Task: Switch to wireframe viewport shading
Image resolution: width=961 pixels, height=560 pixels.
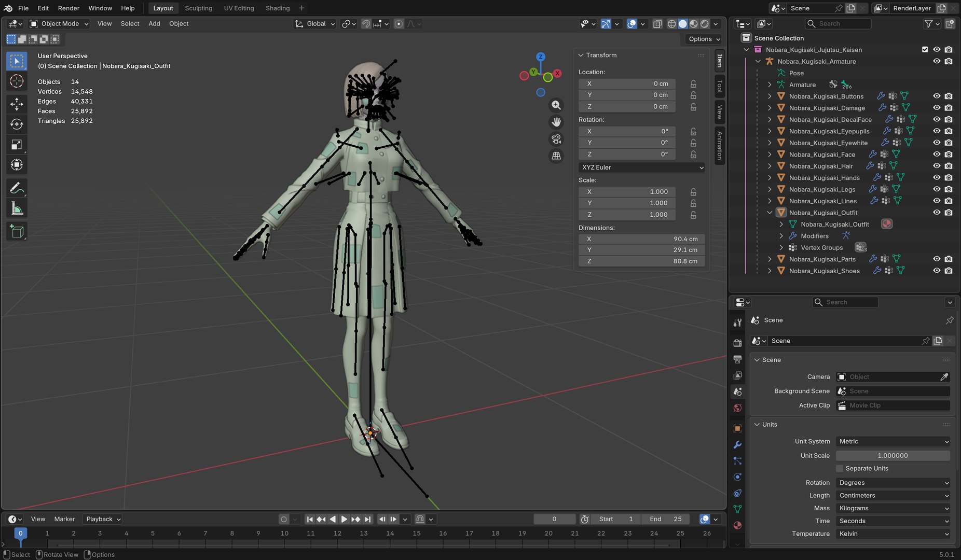Action: [x=671, y=24]
